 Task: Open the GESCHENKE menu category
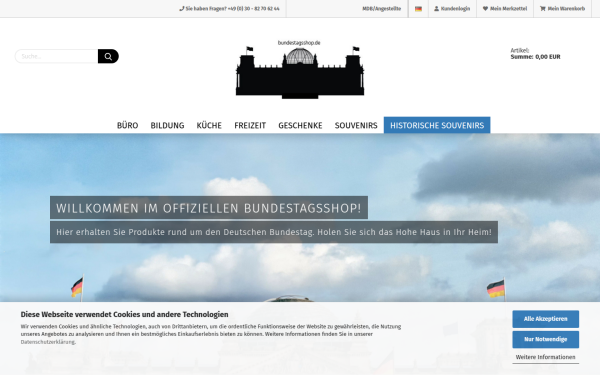pyautogui.click(x=300, y=126)
